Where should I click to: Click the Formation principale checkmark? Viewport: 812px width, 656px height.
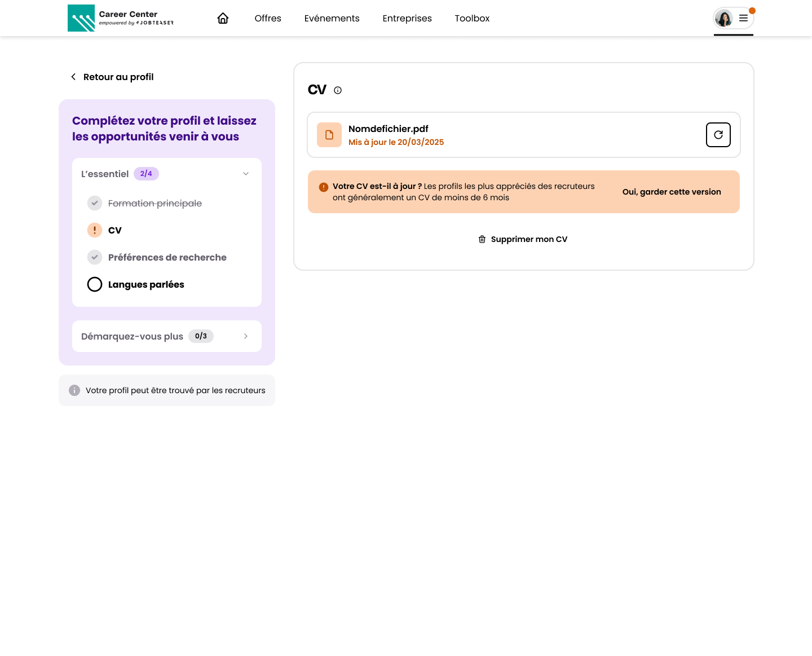[x=95, y=203]
